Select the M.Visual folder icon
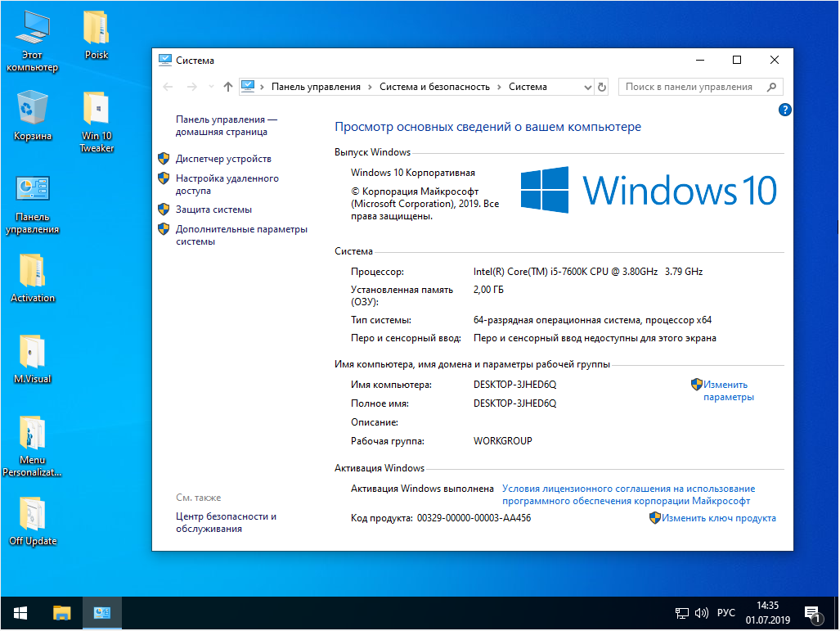The image size is (840, 631). click(32, 360)
